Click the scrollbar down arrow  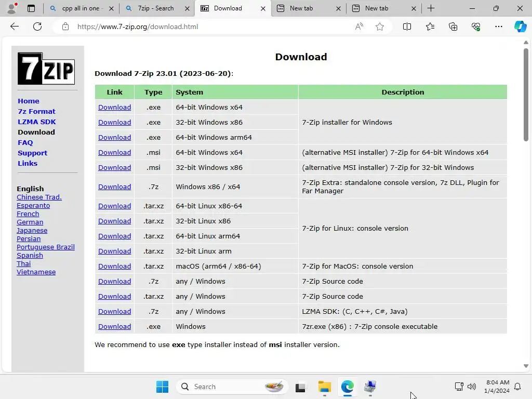[x=526, y=366]
